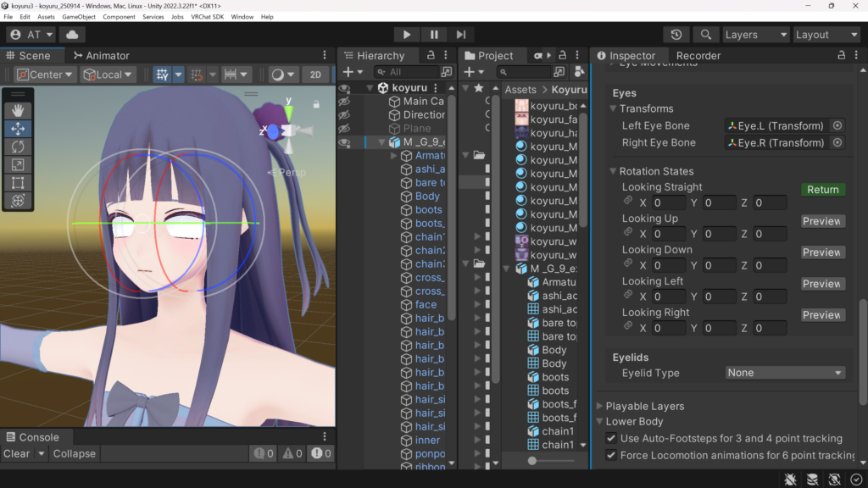Expand the Playable Layers section

click(601, 407)
